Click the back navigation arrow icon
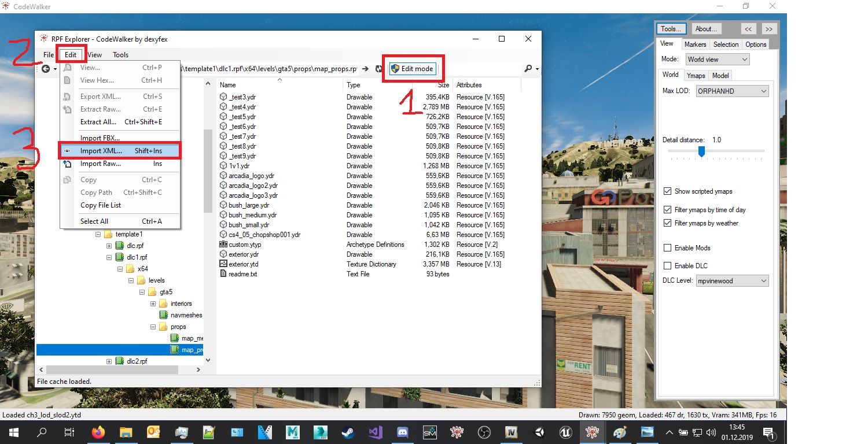The width and height of the screenshot is (868, 444). point(46,69)
